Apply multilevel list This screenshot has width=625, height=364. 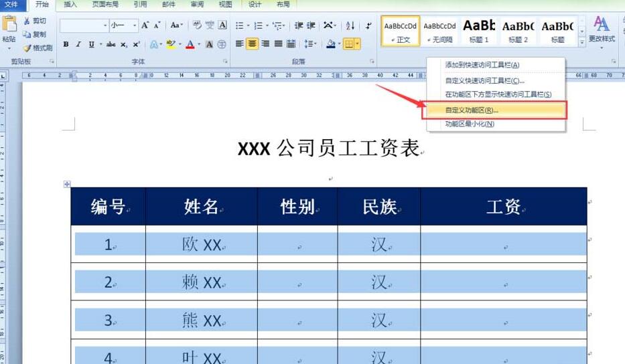[279, 26]
